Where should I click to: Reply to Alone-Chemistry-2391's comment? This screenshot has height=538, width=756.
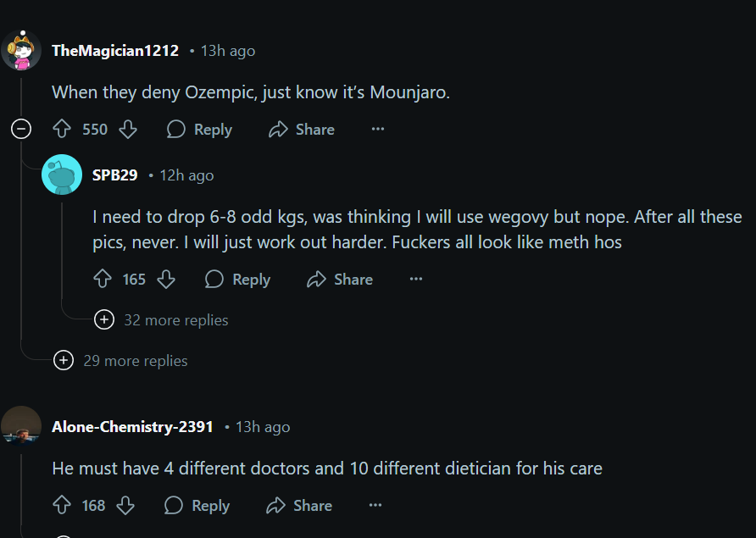pyautogui.click(x=197, y=506)
